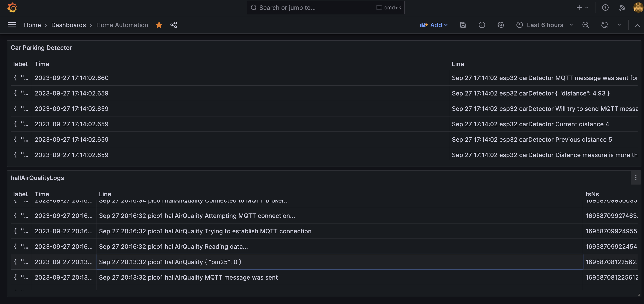Screen dimensions: 644x304
Task: Expand the Add panel dropdown
Action: click(x=434, y=25)
